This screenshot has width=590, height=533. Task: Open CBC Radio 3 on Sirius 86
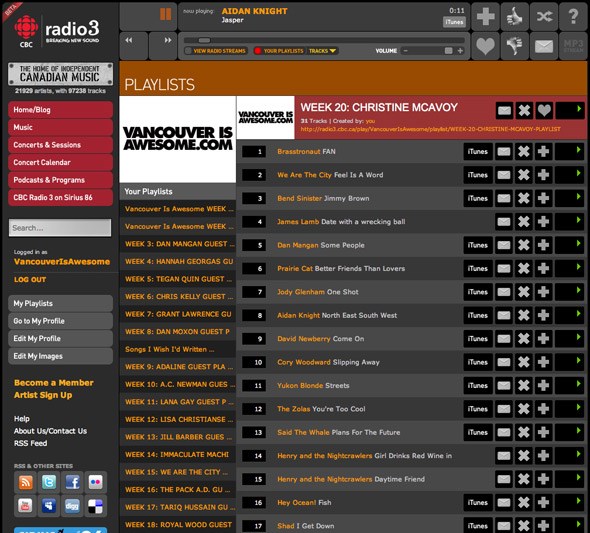(x=60, y=197)
